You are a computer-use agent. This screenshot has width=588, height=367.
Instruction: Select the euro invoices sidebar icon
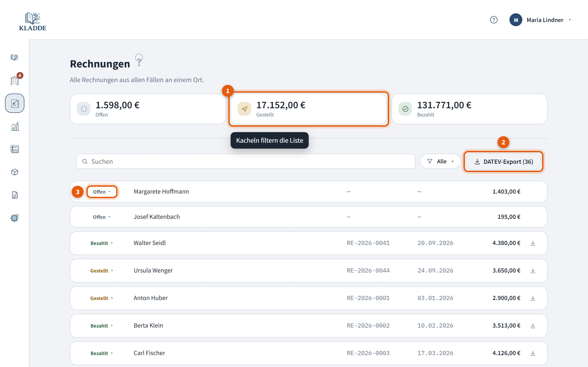click(x=14, y=103)
